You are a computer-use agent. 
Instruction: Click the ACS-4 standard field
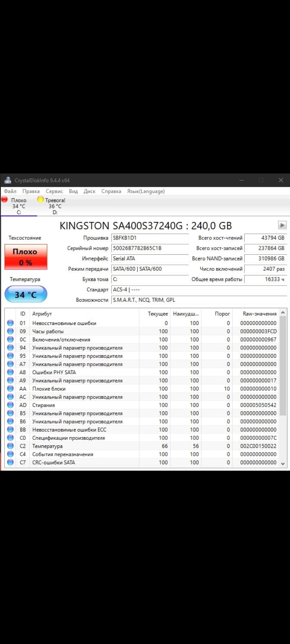tap(199, 290)
